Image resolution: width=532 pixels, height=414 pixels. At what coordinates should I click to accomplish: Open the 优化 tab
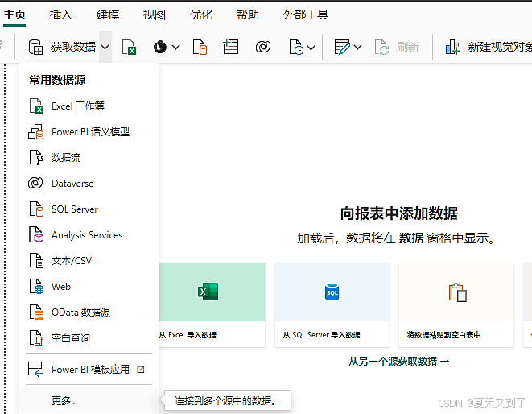[x=201, y=14]
